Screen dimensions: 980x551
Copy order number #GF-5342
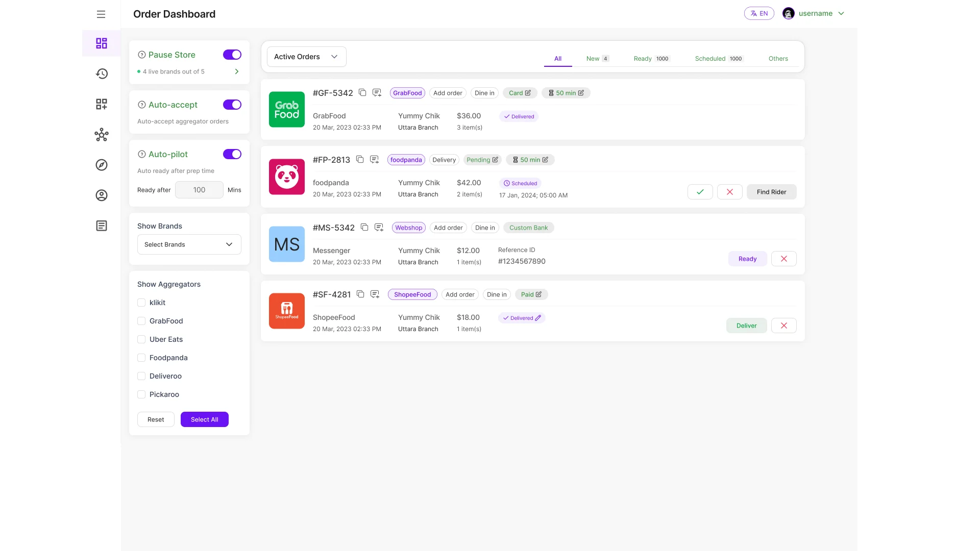pos(362,93)
